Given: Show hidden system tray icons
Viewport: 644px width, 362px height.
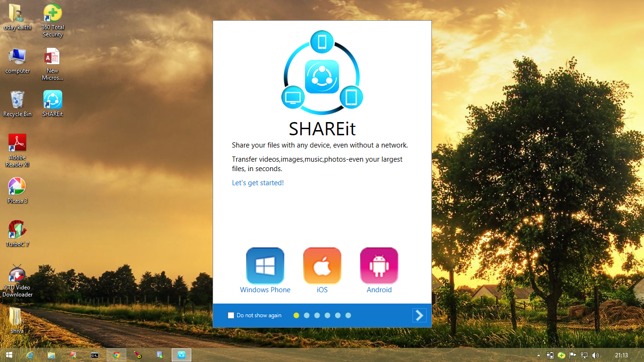Looking at the screenshot, I should tap(539, 355).
